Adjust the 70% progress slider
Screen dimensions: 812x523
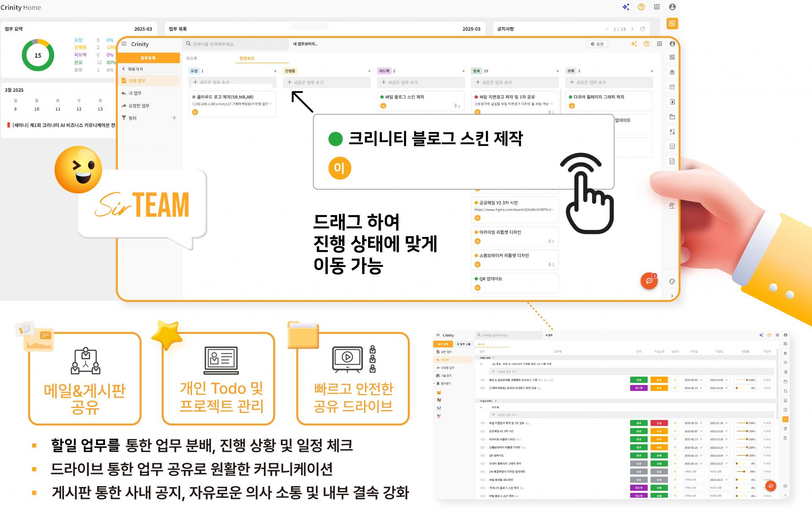tap(743, 471)
